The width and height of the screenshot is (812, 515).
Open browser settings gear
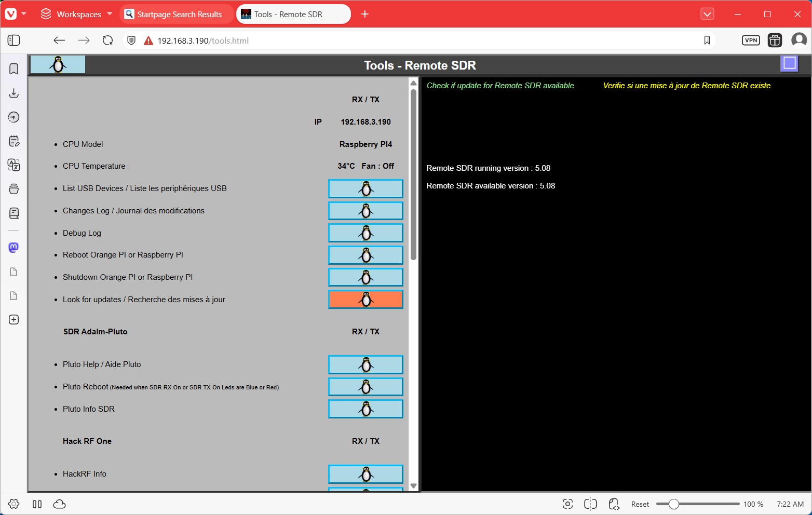click(14, 504)
